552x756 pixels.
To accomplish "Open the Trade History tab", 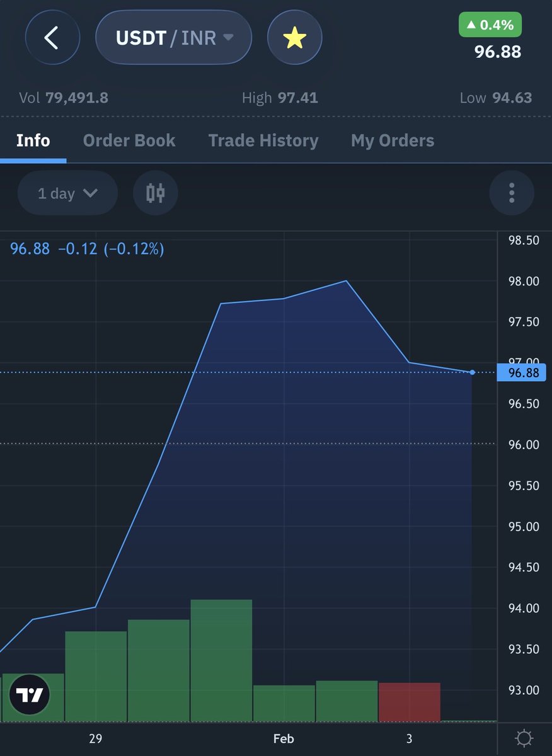I will [x=263, y=140].
